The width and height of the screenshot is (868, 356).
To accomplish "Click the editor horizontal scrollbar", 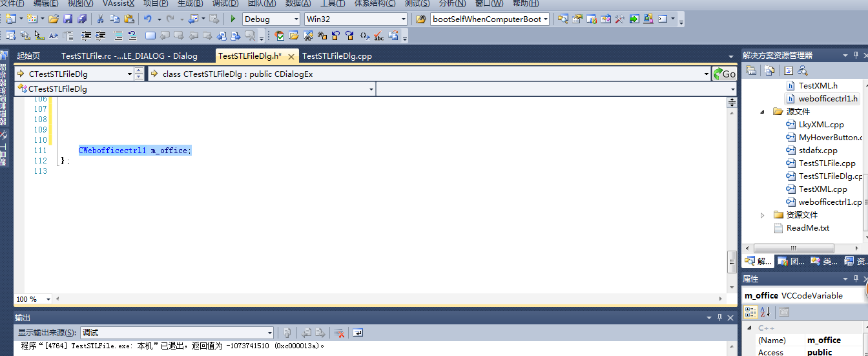I will (x=389, y=299).
